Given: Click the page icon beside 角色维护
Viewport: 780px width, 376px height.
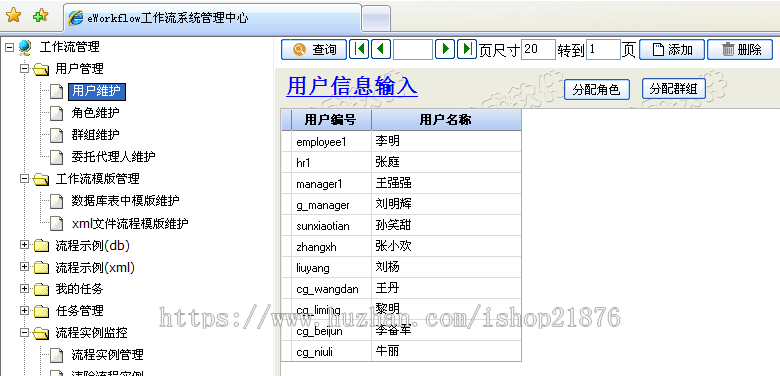Looking at the screenshot, I should click(57, 113).
